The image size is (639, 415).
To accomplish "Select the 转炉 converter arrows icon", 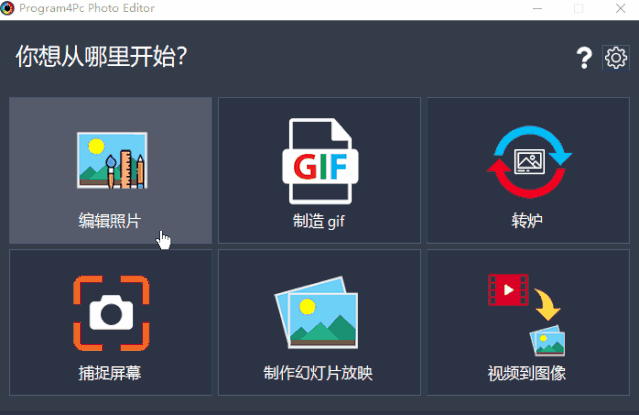I will coord(529,162).
